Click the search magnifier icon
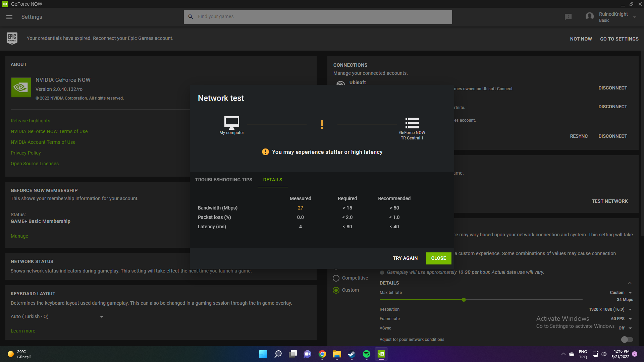Image resolution: width=644 pixels, height=362 pixels. [x=191, y=17]
